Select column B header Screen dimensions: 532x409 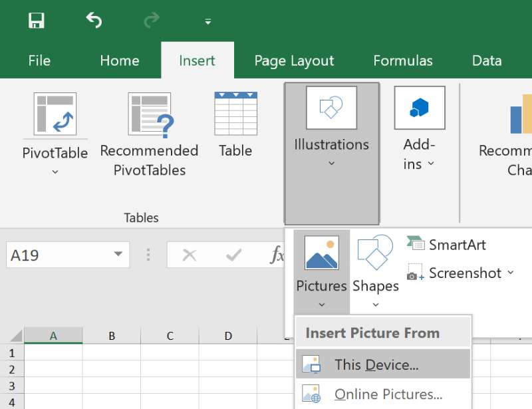coord(112,336)
